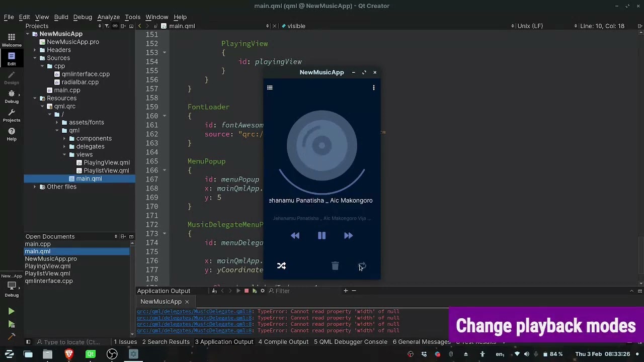This screenshot has width=644, height=362.
Task: Open Debug mode in left sidebar
Action: click(12, 96)
